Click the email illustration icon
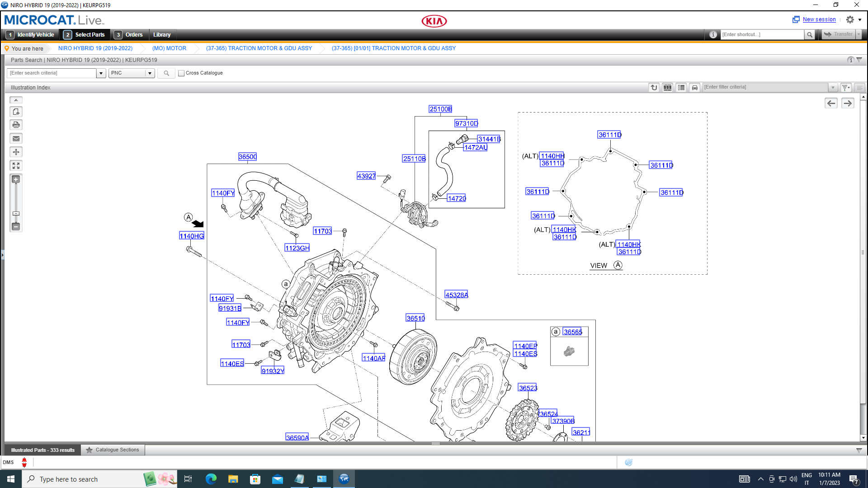Viewport: 868px width, 488px height. 16,138
